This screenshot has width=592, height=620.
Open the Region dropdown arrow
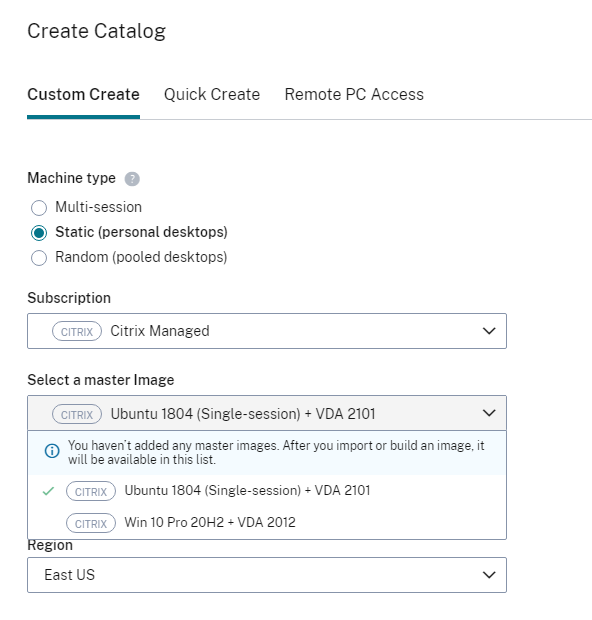point(489,575)
